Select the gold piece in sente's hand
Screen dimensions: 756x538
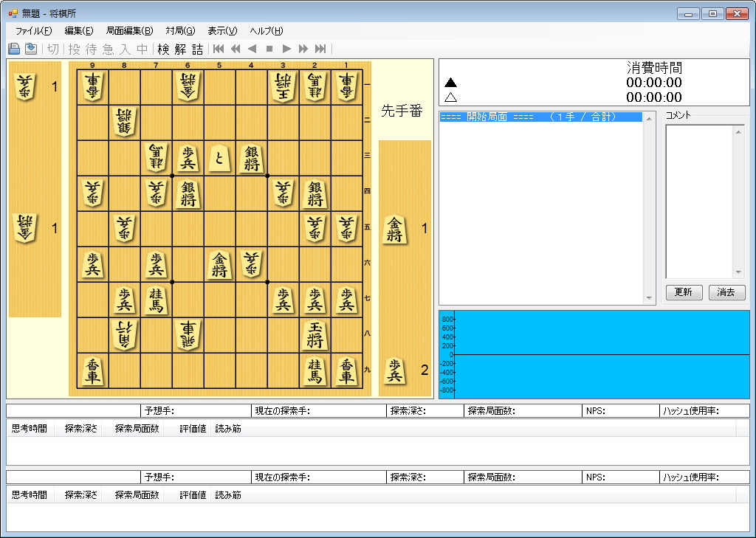tap(396, 230)
